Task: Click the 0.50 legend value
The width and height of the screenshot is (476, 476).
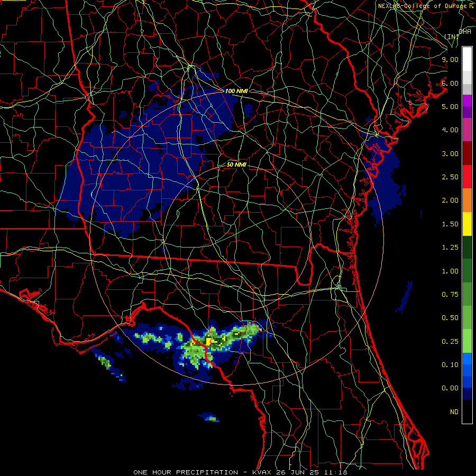Action: 450,318
